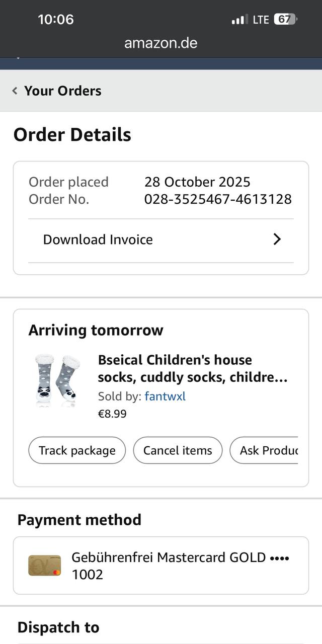
Task: Tap the amazon.de address bar
Action: tap(161, 43)
